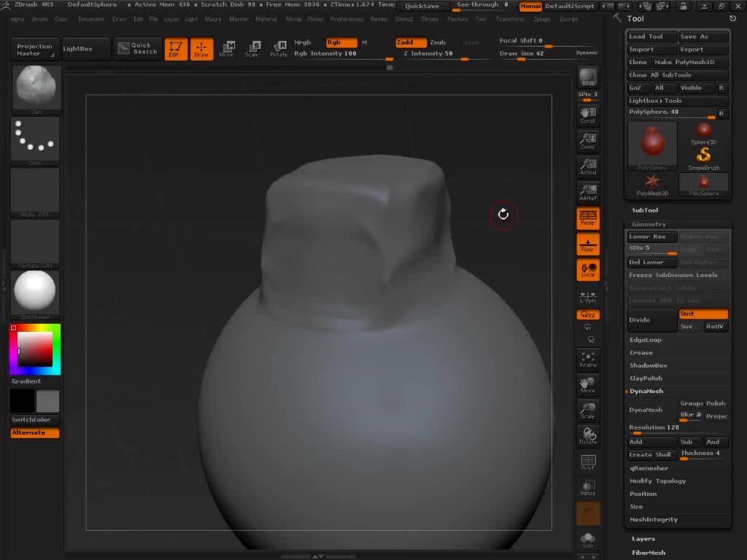Expand EdgeLoop options
This screenshot has width=747, height=560.
[646, 340]
